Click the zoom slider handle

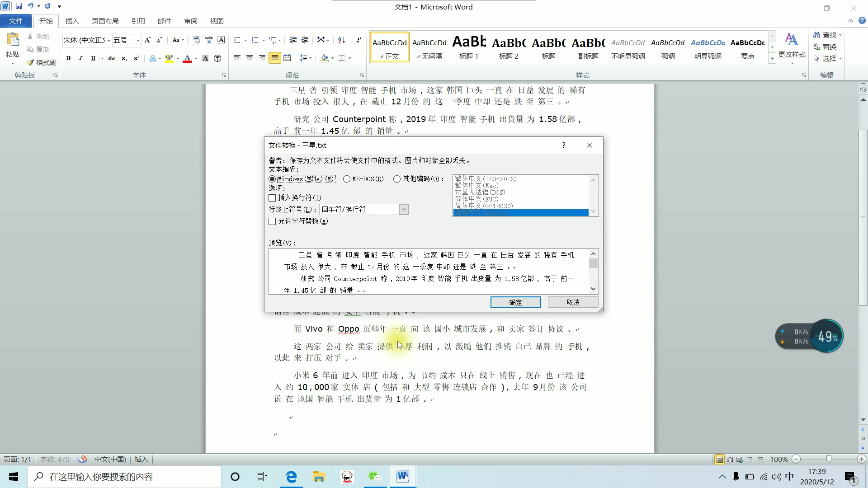pyautogui.click(x=829, y=459)
